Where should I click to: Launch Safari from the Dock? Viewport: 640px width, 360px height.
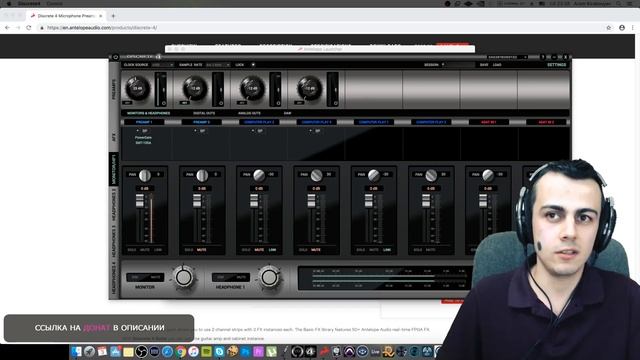coord(167,351)
